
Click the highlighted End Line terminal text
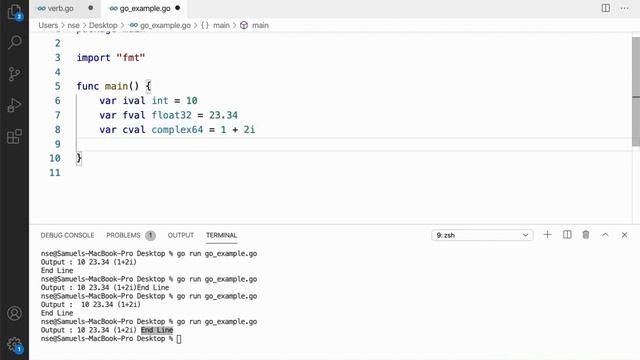(157, 330)
